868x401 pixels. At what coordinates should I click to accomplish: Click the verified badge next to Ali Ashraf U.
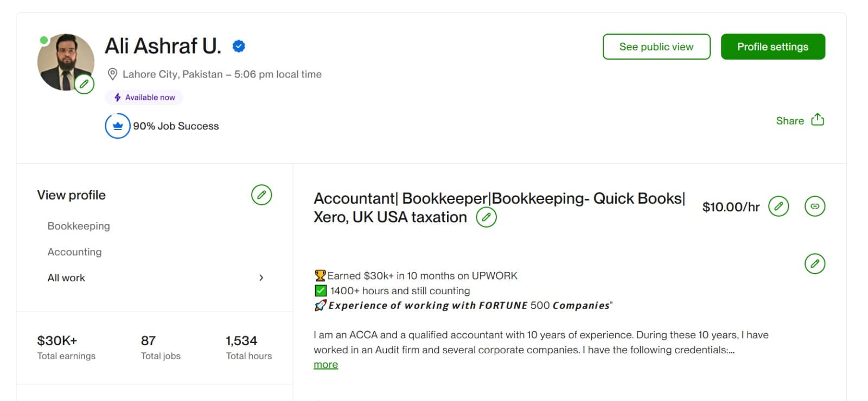pyautogui.click(x=238, y=46)
